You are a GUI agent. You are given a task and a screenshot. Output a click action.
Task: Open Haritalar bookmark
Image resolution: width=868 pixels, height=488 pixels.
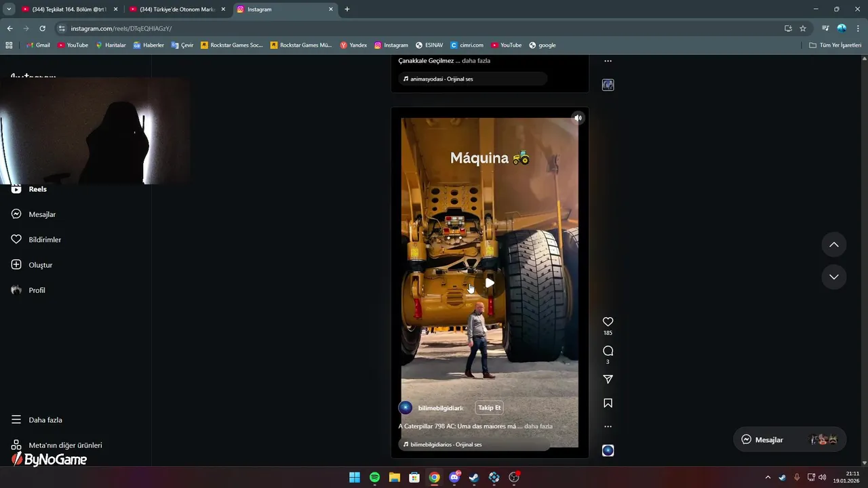coord(111,45)
